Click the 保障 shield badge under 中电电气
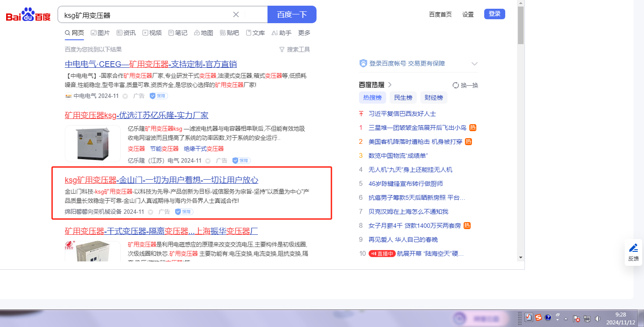The width and height of the screenshot is (644, 327). coord(158,96)
